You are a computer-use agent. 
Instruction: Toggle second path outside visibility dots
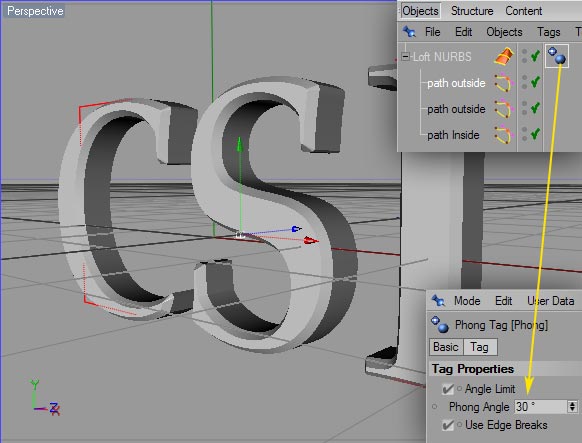pos(524,108)
